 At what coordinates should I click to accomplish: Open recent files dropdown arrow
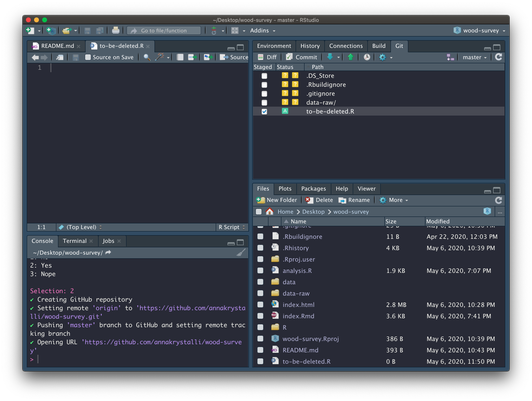(x=75, y=31)
